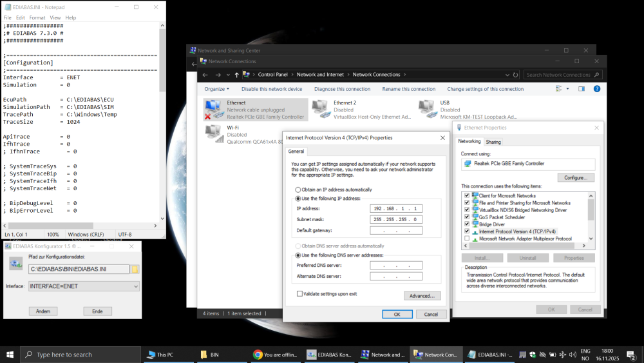
Task: Expand the Organize dropdown menu
Action: (217, 89)
